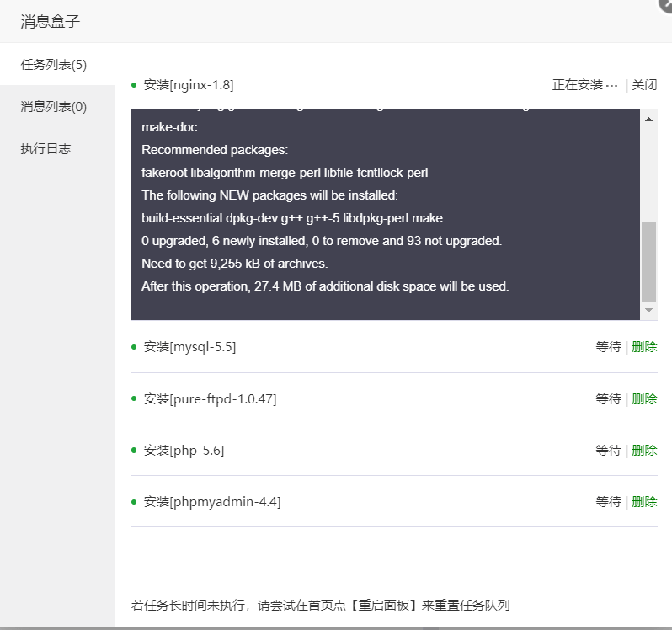Click the log scrollbar's down arrow
Viewport: 672px width, 630px height.
tap(648, 311)
